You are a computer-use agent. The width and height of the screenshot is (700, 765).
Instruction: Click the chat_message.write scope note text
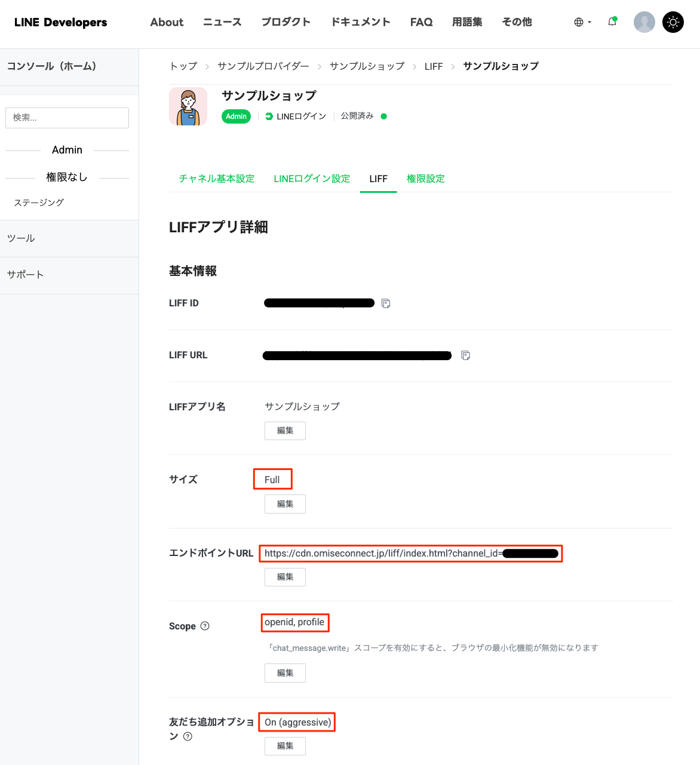[433, 648]
